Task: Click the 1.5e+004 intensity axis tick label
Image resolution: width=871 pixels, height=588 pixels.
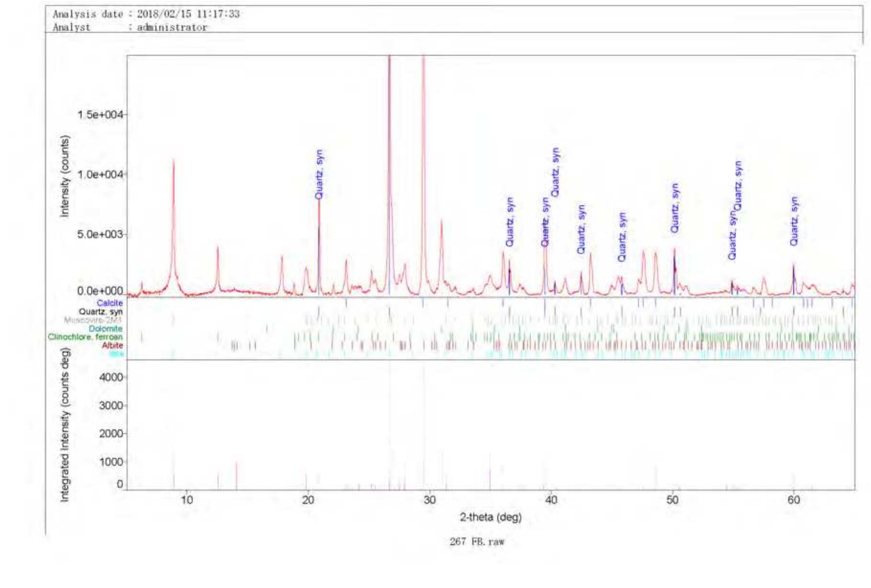Action: [100, 115]
